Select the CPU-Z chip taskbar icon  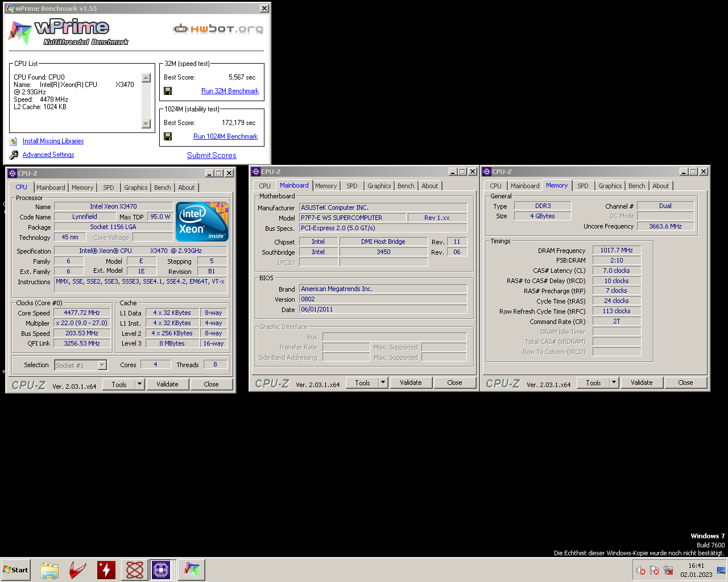161,570
